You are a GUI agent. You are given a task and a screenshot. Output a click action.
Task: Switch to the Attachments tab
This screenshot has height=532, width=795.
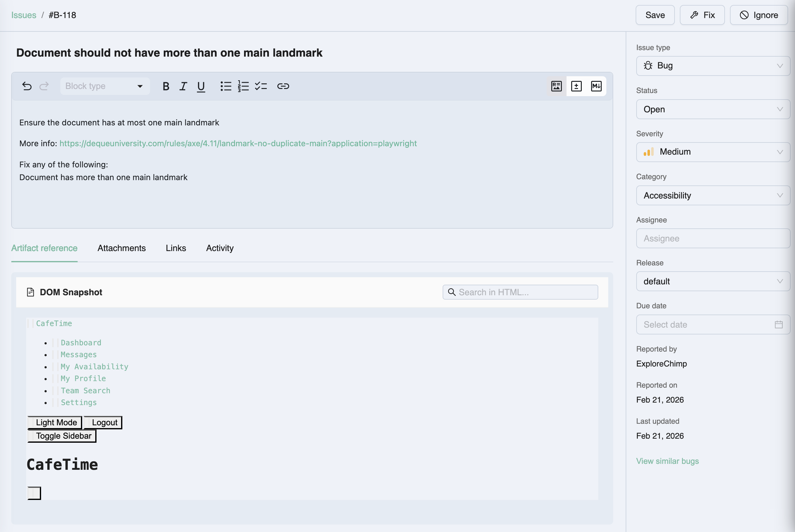(121, 248)
